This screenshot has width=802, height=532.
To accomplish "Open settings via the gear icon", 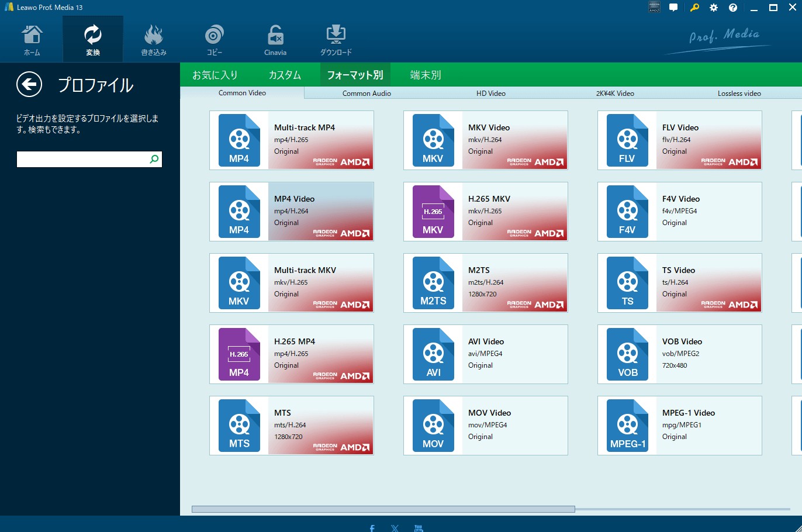I will point(714,8).
